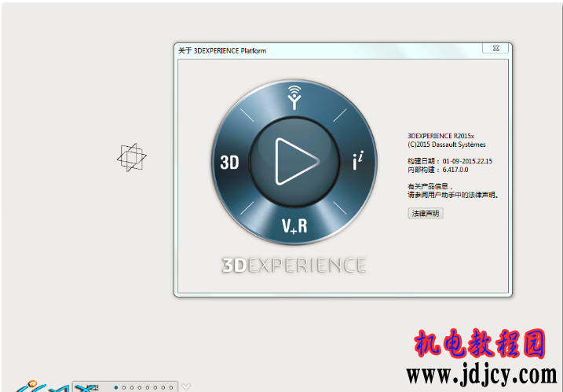Select the information 'i' quadrant of the compass

[x=358, y=160]
